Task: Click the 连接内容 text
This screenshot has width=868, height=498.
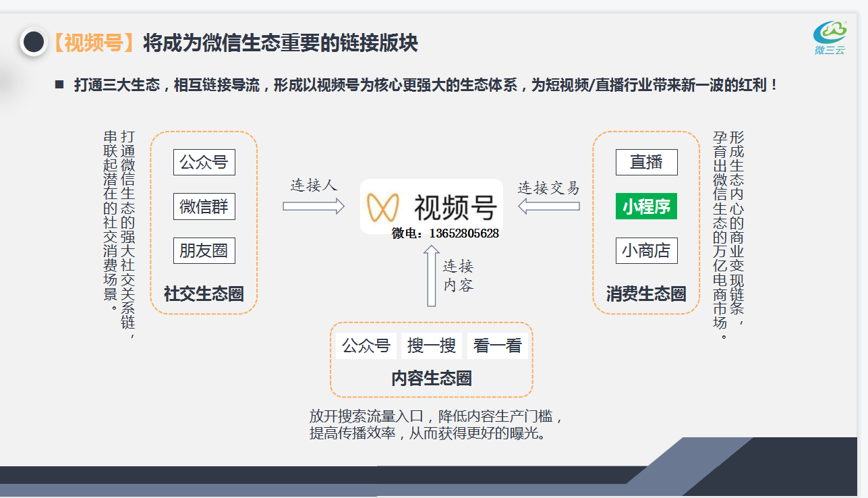Action: point(459,276)
